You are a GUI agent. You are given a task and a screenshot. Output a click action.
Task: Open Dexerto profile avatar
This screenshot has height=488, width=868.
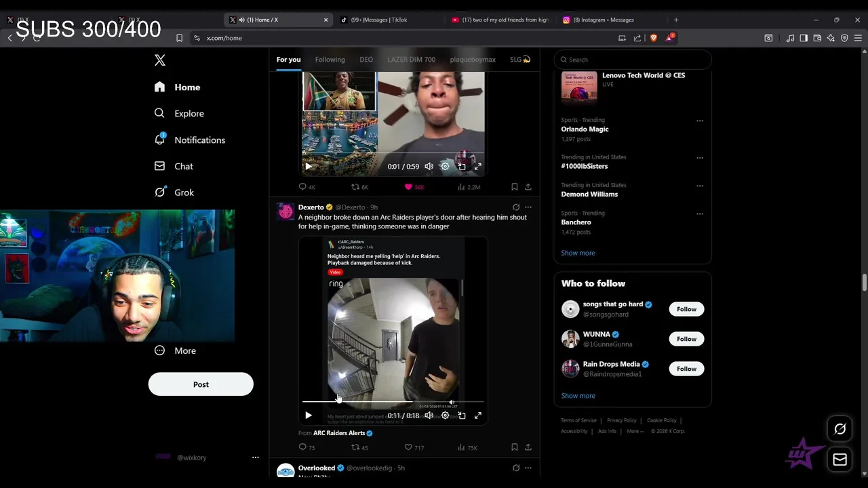(285, 211)
